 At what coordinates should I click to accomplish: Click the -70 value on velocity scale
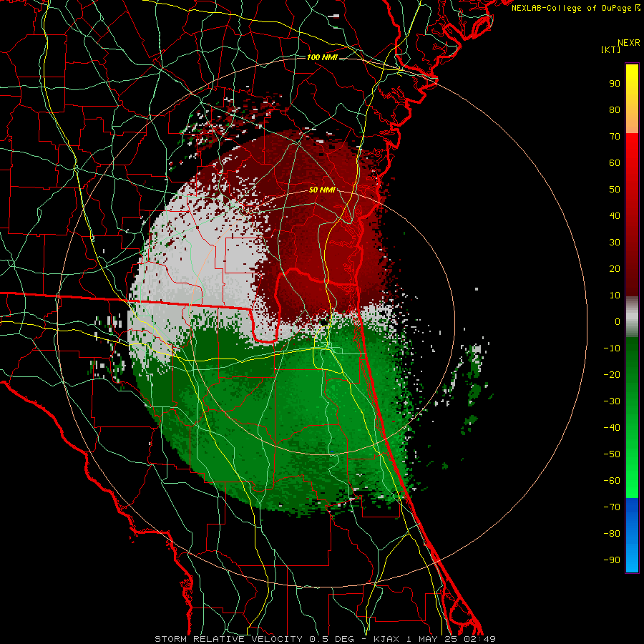pos(612,507)
